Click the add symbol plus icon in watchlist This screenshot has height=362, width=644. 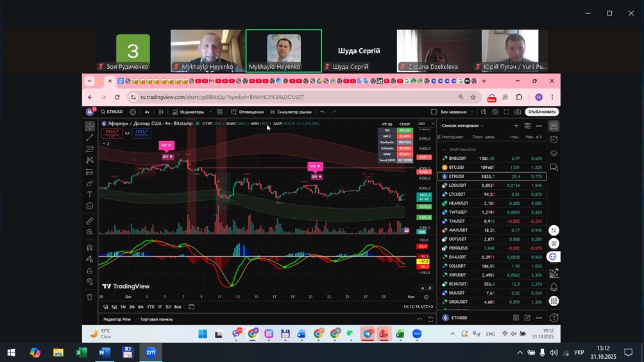click(516, 126)
